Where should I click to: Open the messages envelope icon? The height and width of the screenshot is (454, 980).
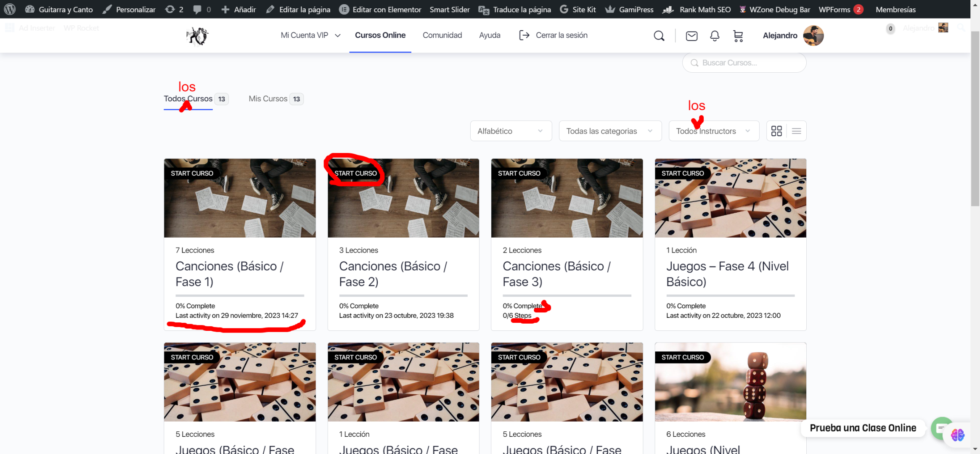tap(691, 36)
